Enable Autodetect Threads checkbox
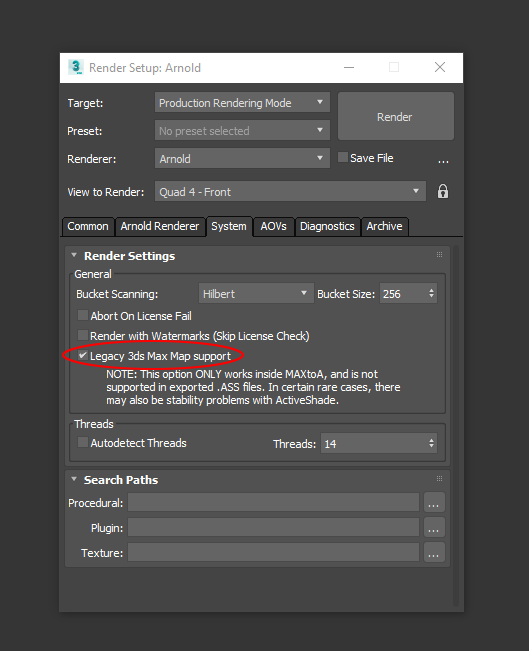This screenshot has height=651, width=529. [x=83, y=442]
